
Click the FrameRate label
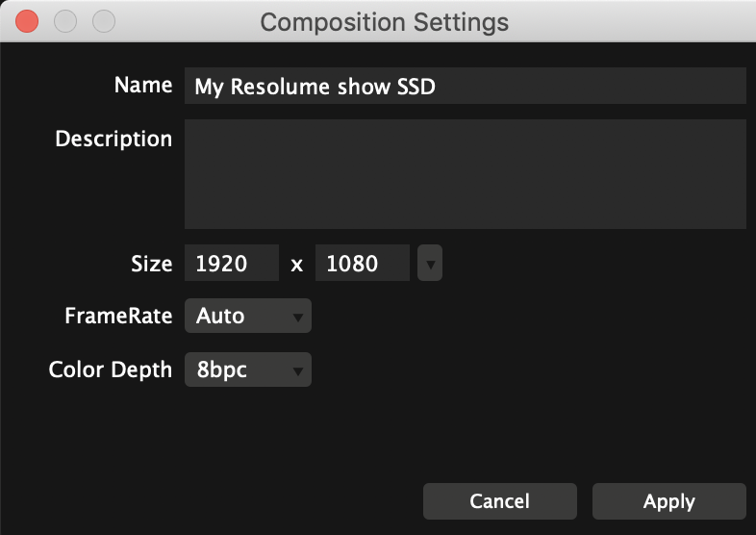pyautogui.click(x=118, y=316)
